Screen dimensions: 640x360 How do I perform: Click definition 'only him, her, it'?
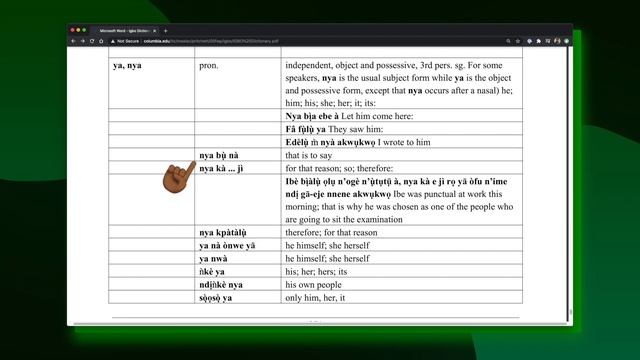pos(315,298)
